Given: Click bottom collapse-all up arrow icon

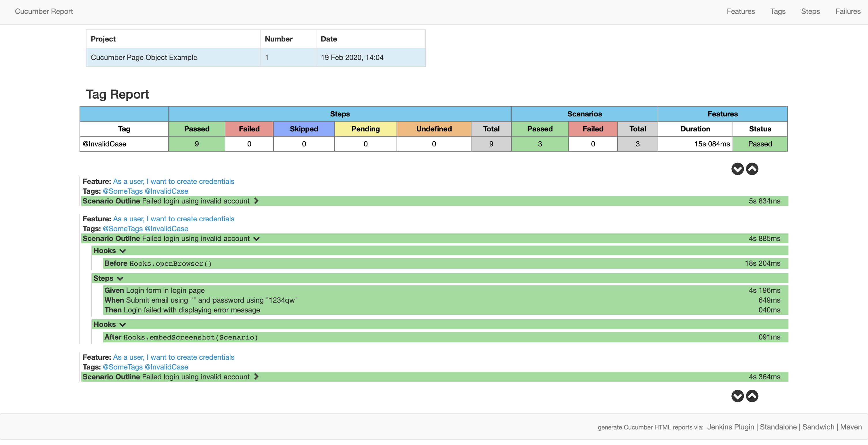Looking at the screenshot, I should click(x=752, y=396).
